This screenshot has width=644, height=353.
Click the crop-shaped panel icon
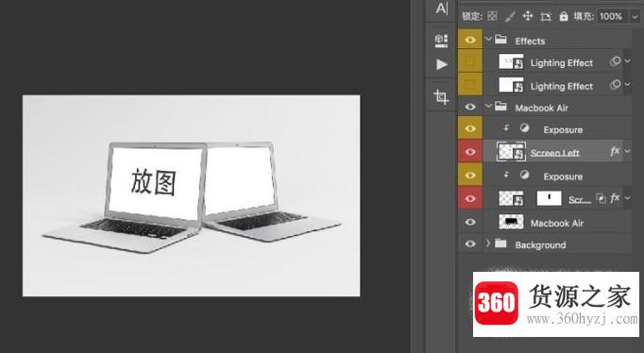(441, 97)
